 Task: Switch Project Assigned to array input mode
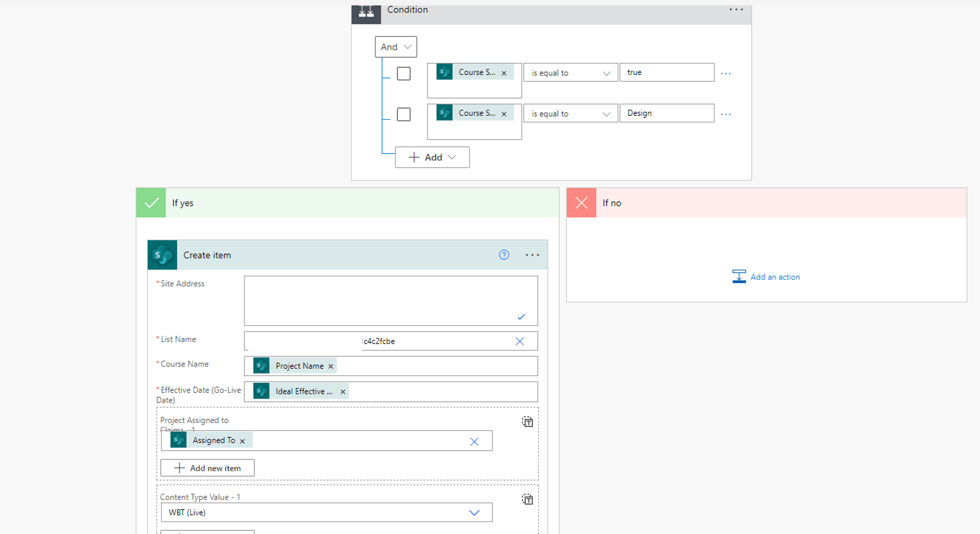(527, 422)
